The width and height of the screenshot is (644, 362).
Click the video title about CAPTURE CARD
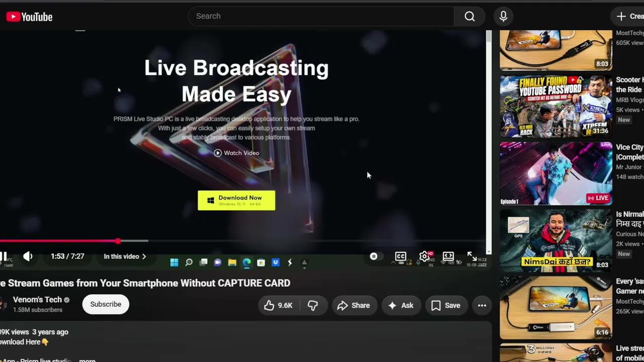coord(145,283)
